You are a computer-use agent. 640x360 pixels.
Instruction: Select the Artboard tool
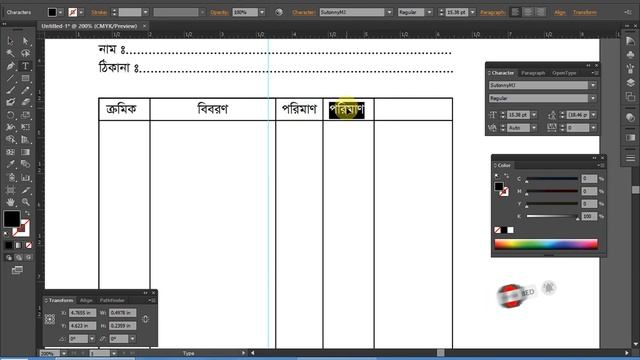click(10, 190)
